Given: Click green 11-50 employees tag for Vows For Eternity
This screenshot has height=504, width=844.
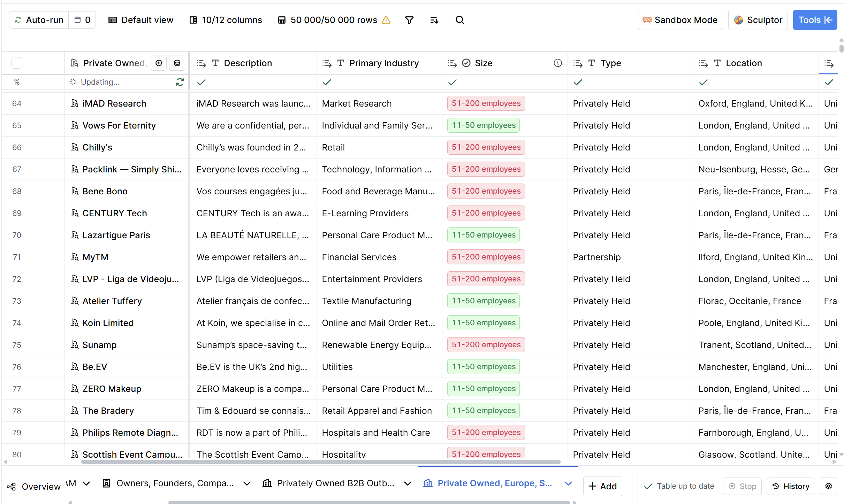Looking at the screenshot, I should [x=484, y=125].
